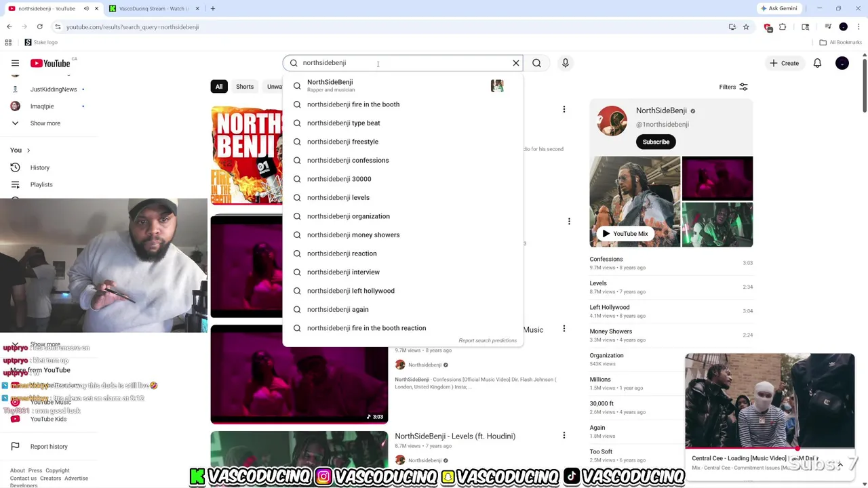Choose suggestion 'northsidebenji money showers'

pos(403,235)
